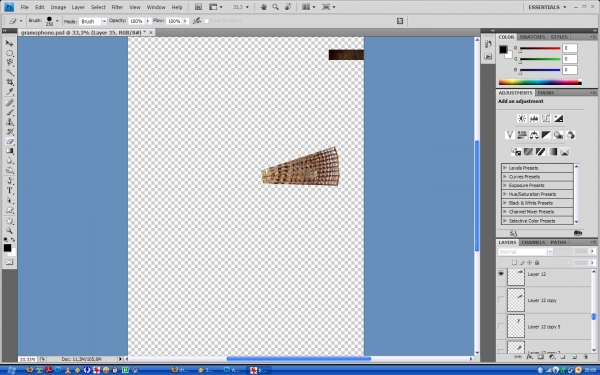Select the Clone Stamp tool
This screenshot has height=375, width=600.
click(9, 122)
